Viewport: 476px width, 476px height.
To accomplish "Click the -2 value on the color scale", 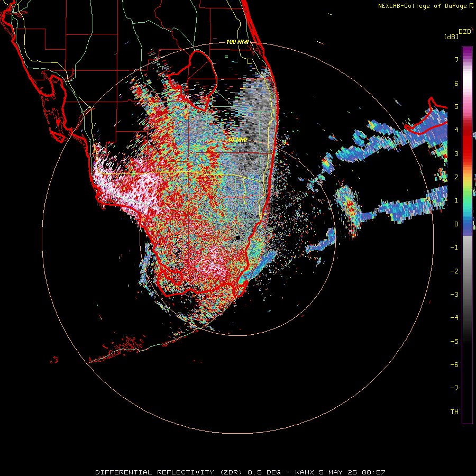I will tap(454, 271).
